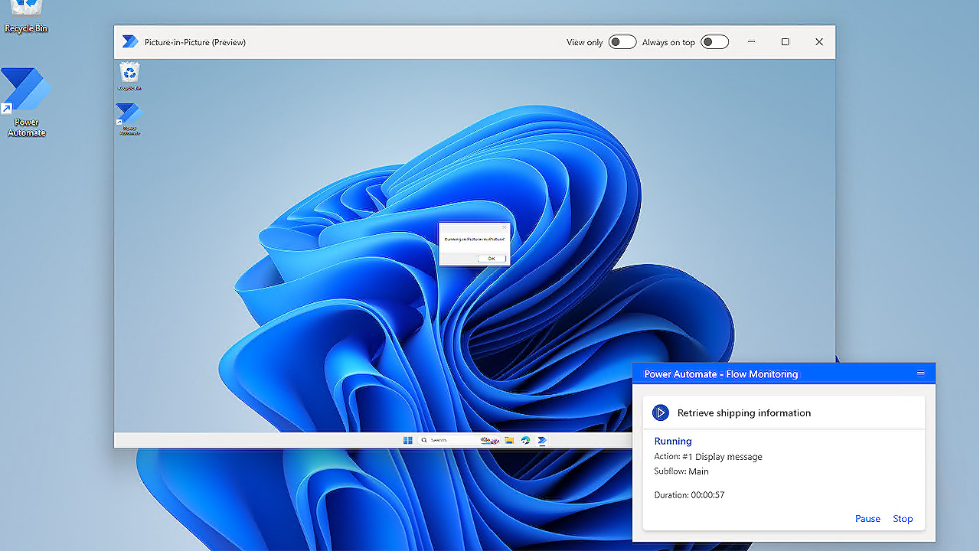Maximize the Picture-in-Picture window
980x551 pixels.
pyautogui.click(x=785, y=42)
